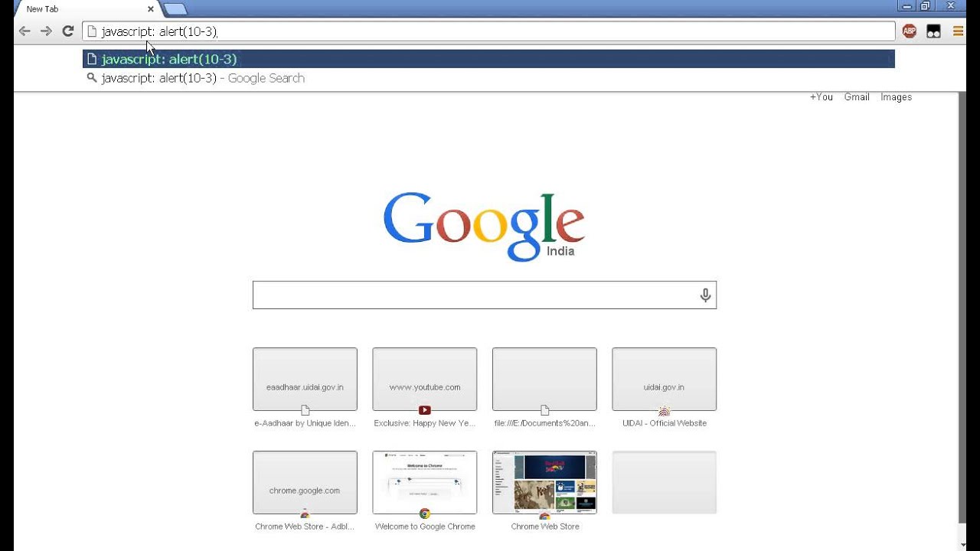Minimize the Chrome window

[x=906, y=6]
